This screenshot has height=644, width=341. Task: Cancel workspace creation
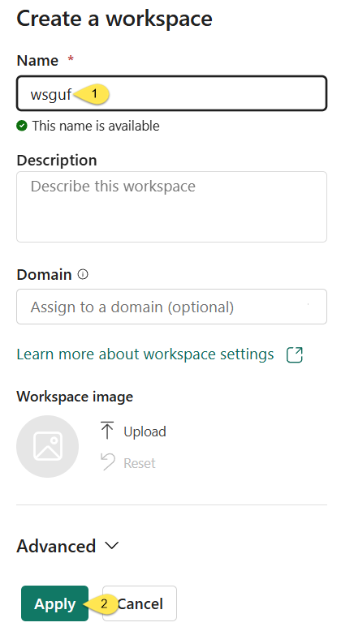(x=140, y=603)
